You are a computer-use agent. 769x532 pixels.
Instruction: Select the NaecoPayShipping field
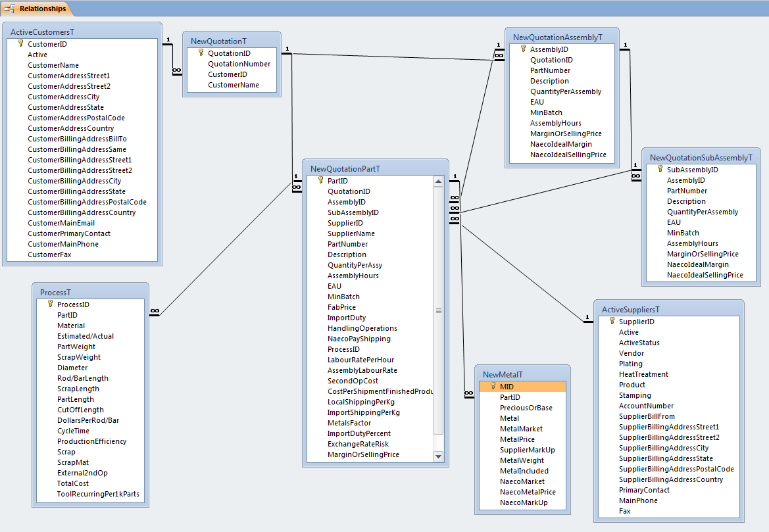[370, 339]
